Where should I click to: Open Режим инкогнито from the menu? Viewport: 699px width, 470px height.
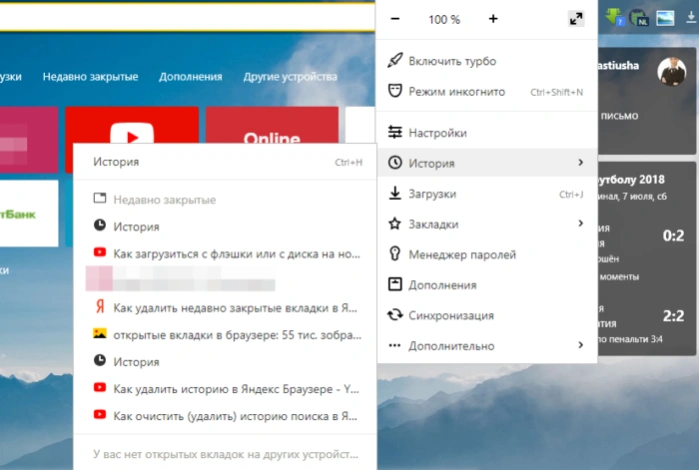(x=487, y=91)
